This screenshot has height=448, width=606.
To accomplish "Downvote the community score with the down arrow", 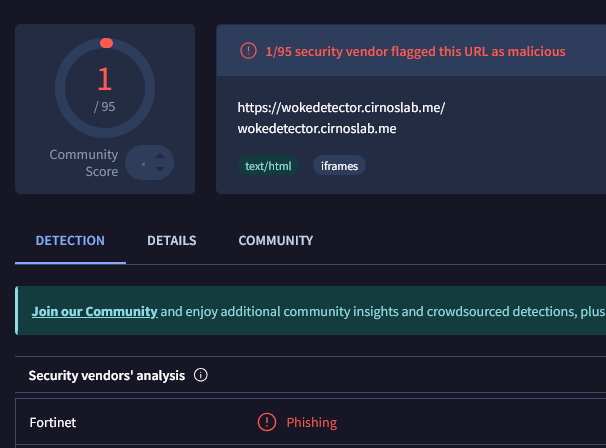I will click(x=159, y=169).
